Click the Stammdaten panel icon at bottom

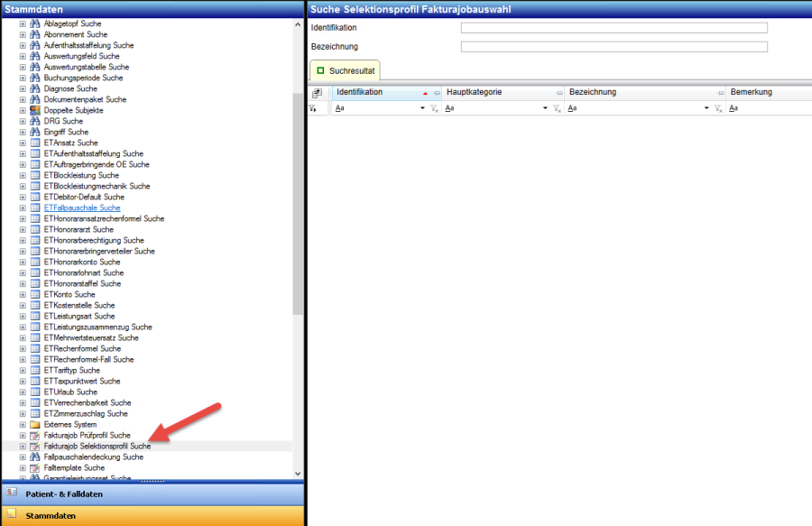pyautogui.click(x=12, y=513)
